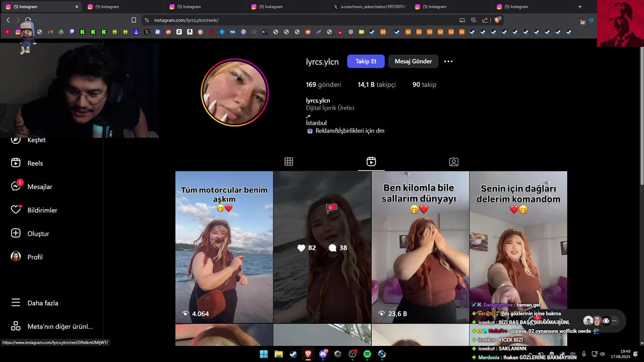Click the "Dijital İçerik Üretici" category text

(330, 108)
